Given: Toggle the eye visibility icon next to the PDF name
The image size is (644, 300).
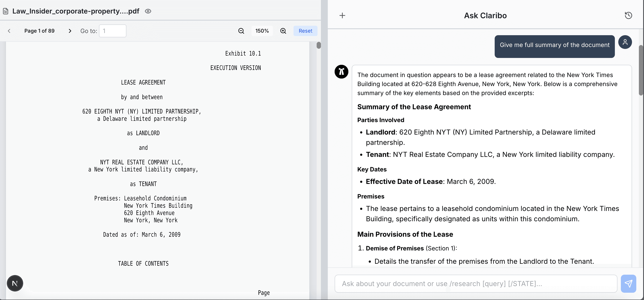Looking at the screenshot, I should 148,11.
